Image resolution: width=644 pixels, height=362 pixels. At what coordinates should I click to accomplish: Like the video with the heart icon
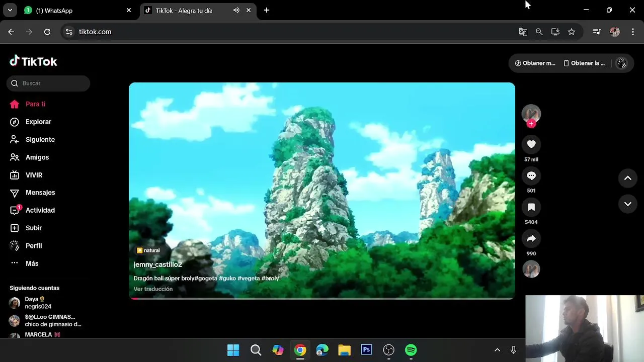[x=531, y=144]
